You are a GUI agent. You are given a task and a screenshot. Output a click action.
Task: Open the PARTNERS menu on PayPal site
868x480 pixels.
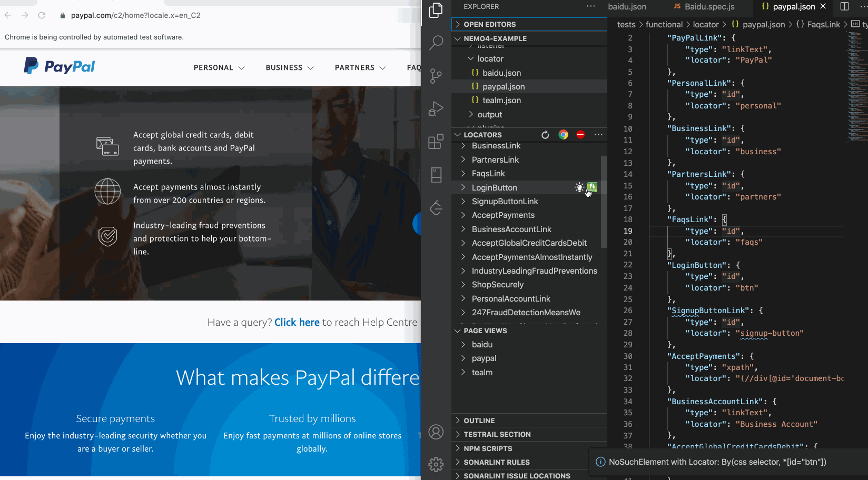[360, 68]
